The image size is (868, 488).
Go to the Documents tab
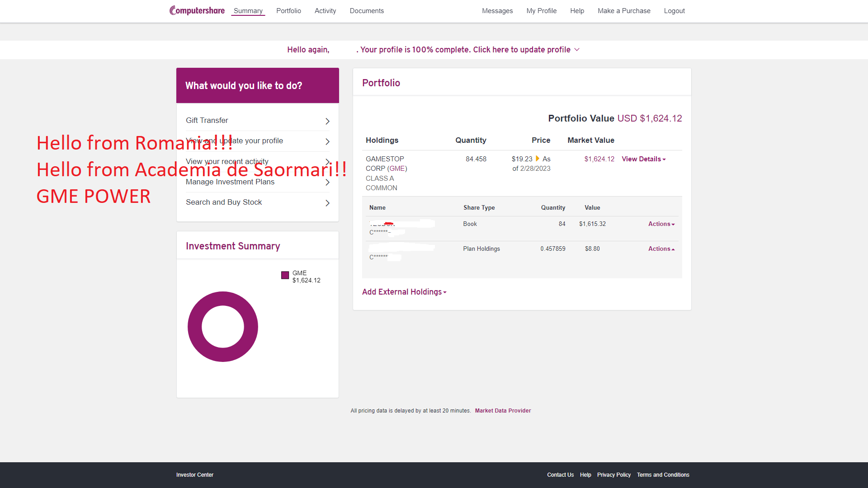367,11
